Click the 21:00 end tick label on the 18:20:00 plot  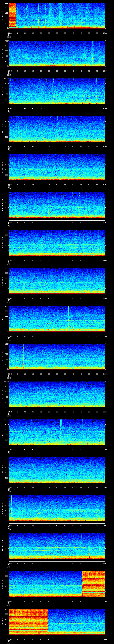click(105, 260)
